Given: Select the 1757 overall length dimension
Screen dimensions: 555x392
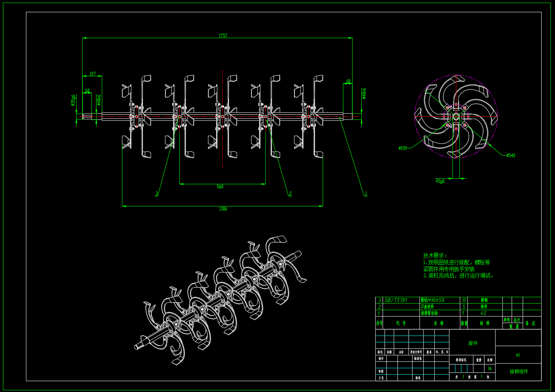Looking at the screenshot, I should (x=223, y=36).
